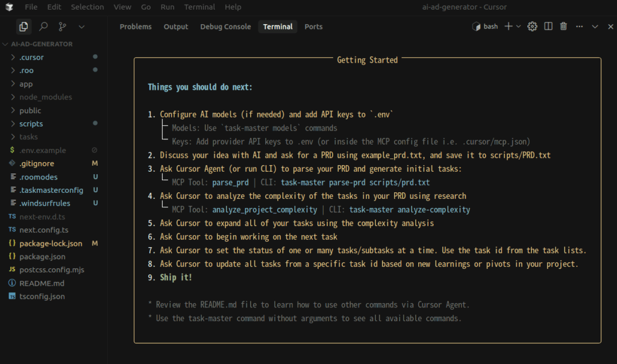The image size is (617, 364).
Task: Switch to the Debug Console tab
Action: pyautogui.click(x=225, y=27)
